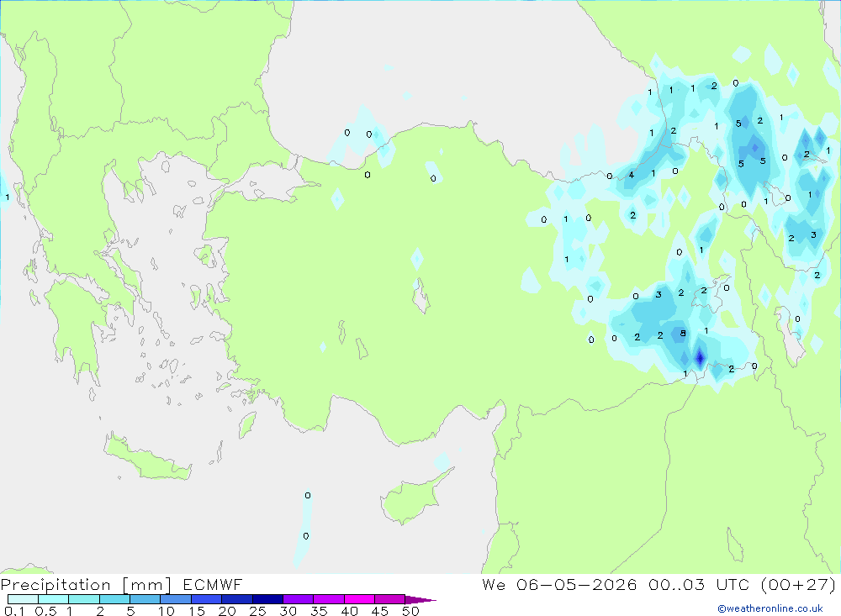The height and width of the screenshot is (616, 841).
Task: Select the ECMWF model label
Action: (213, 584)
